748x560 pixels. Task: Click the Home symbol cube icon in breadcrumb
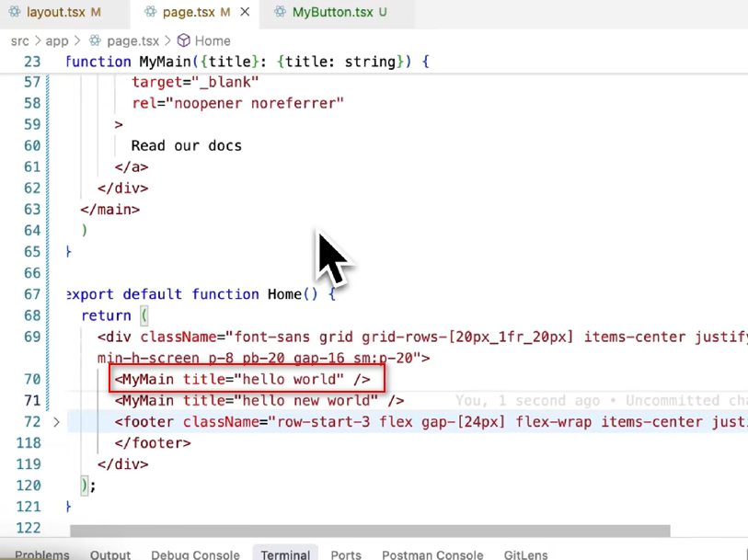pos(184,41)
